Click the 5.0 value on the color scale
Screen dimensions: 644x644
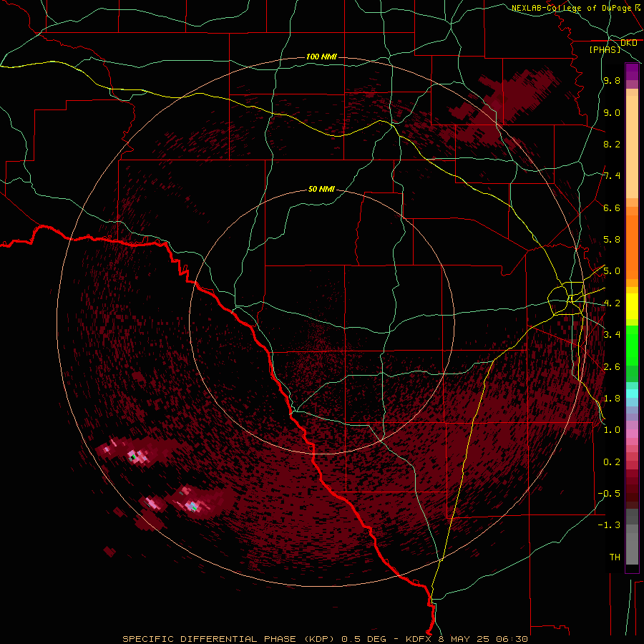coord(612,271)
